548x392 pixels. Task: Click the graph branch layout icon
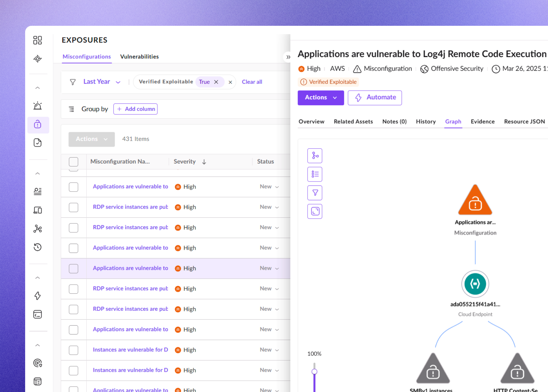coord(315,156)
